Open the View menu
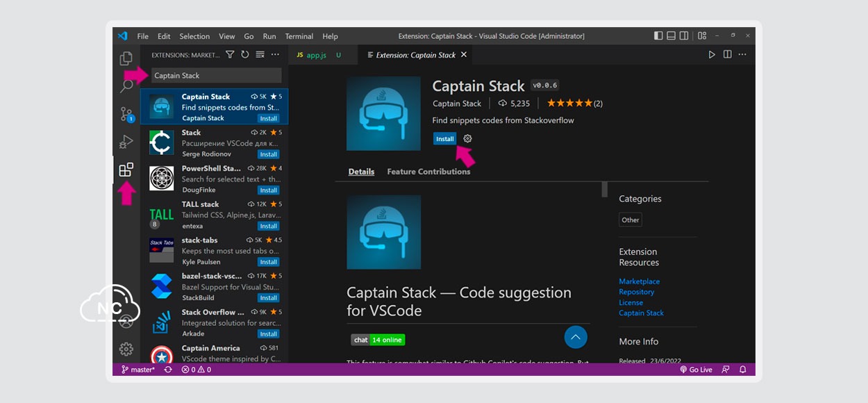868x403 pixels. click(x=227, y=36)
